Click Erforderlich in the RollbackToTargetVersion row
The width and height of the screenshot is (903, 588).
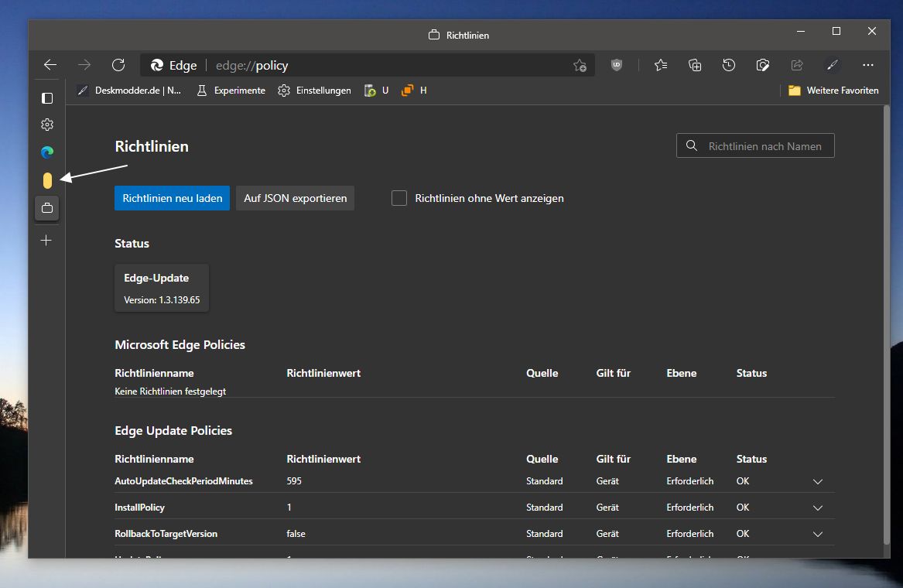click(690, 534)
